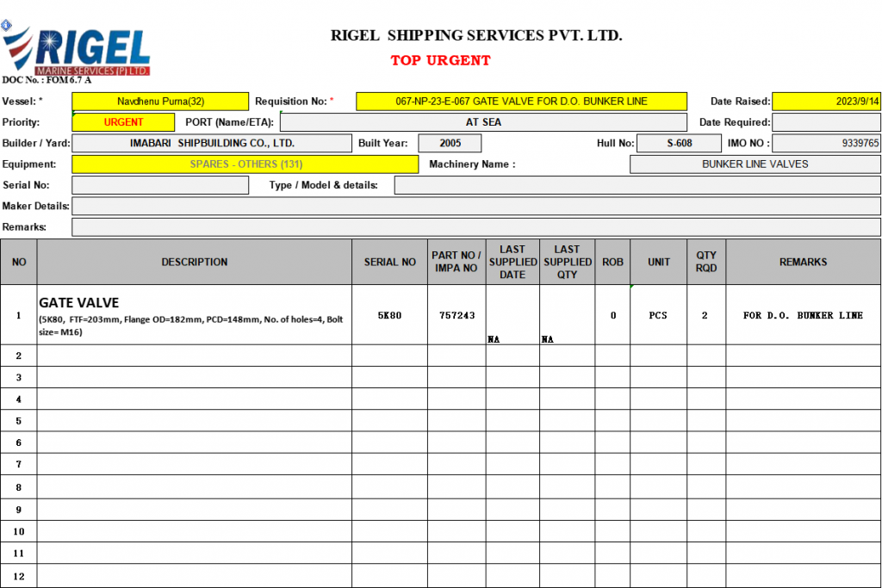Select the PORT field showing AT SEA
Image resolution: width=882 pixels, height=588 pixels.
tap(483, 122)
